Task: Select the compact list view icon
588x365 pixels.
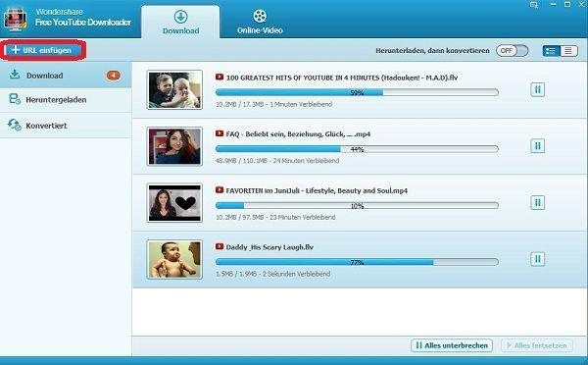Action: (x=568, y=51)
